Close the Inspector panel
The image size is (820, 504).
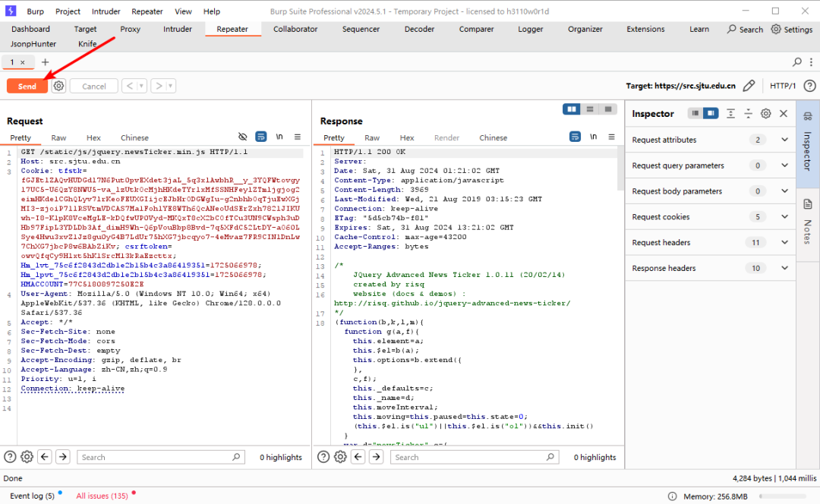(784, 113)
